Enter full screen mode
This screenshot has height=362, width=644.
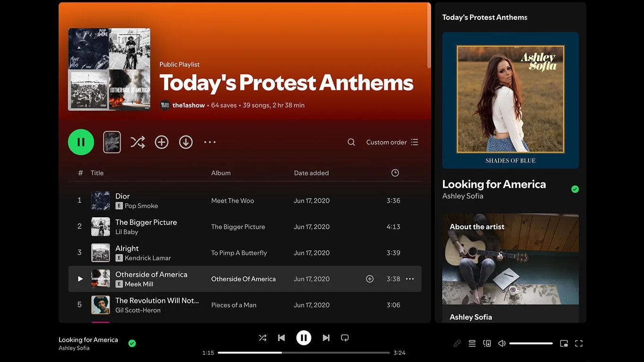coord(579,344)
